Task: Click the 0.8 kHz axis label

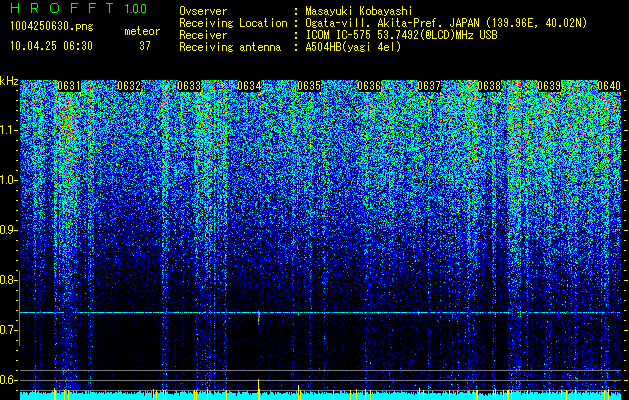Action: [x=9, y=280]
